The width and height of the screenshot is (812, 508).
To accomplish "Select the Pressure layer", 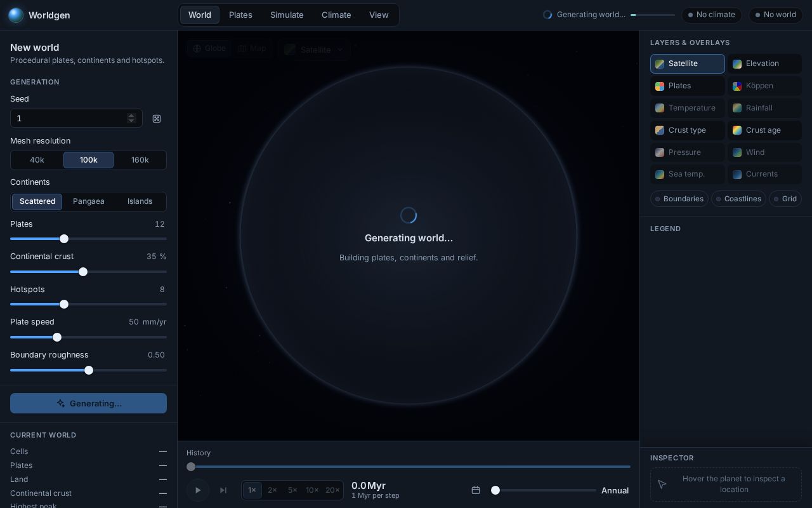I will click(688, 152).
